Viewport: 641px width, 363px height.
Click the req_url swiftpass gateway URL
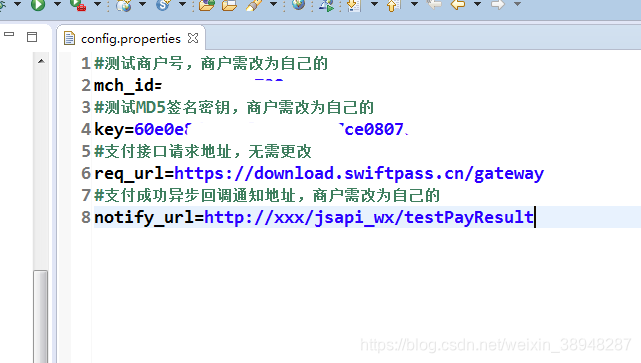click(359, 173)
